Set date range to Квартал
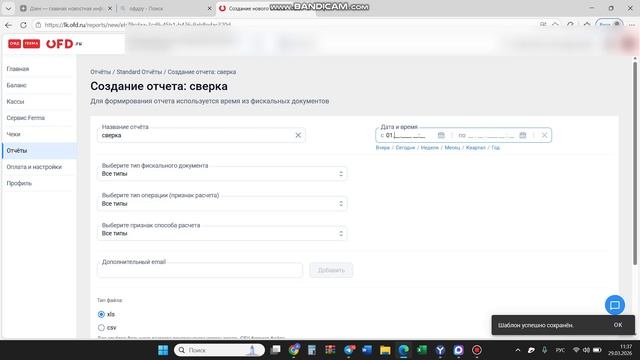The image size is (640, 360). (x=476, y=148)
